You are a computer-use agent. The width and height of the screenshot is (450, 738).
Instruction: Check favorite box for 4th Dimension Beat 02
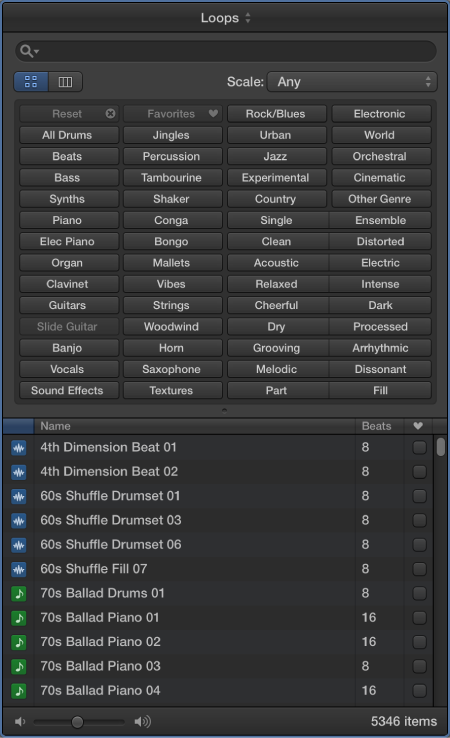[419, 472]
